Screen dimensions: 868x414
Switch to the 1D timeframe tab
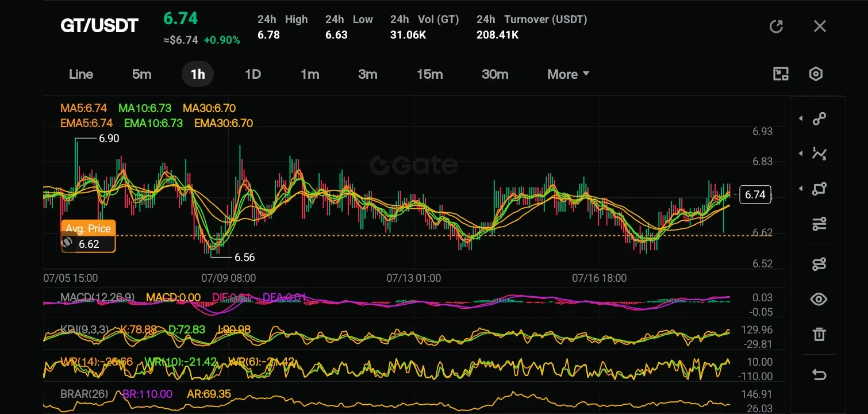(253, 74)
